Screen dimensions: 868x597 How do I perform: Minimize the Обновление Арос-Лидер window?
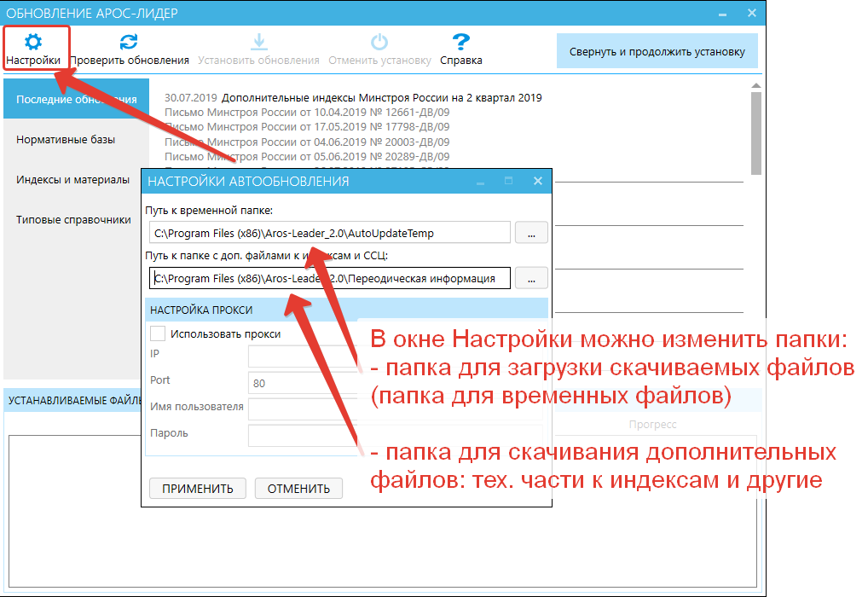coord(722,14)
